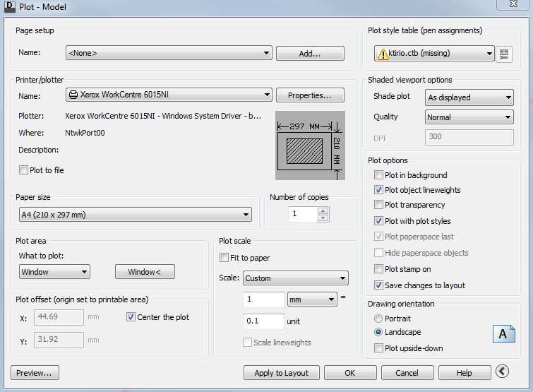The image size is (533, 392).
Task: Click the paper preview thumbnail
Action: [310, 145]
